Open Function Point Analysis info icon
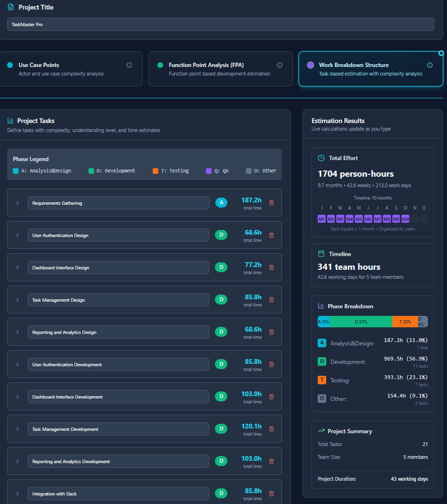Viewport: 447px width, 504px height. click(280, 65)
